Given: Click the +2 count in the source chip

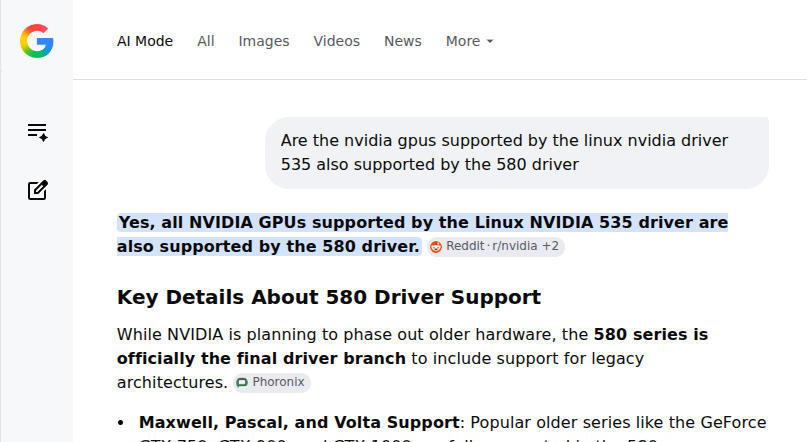Looking at the screenshot, I should click(x=550, y=246).
